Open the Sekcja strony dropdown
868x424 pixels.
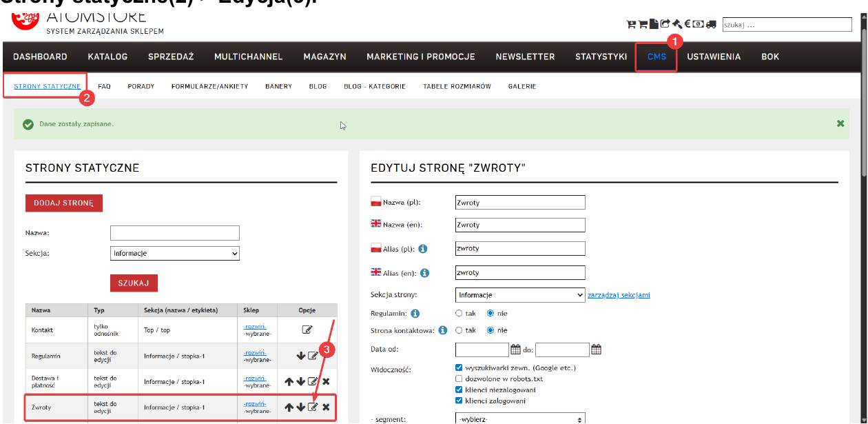(x=520, y=295)
